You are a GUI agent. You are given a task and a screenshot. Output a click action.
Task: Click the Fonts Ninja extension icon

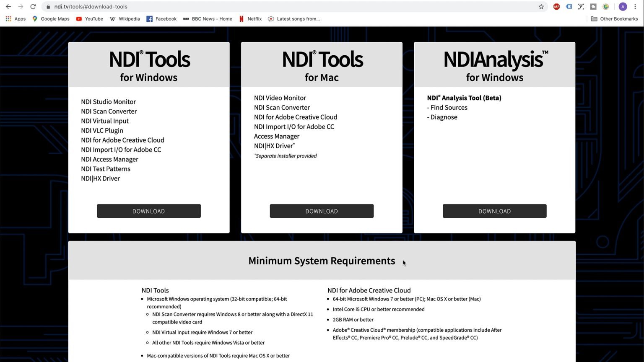(581, 7)
